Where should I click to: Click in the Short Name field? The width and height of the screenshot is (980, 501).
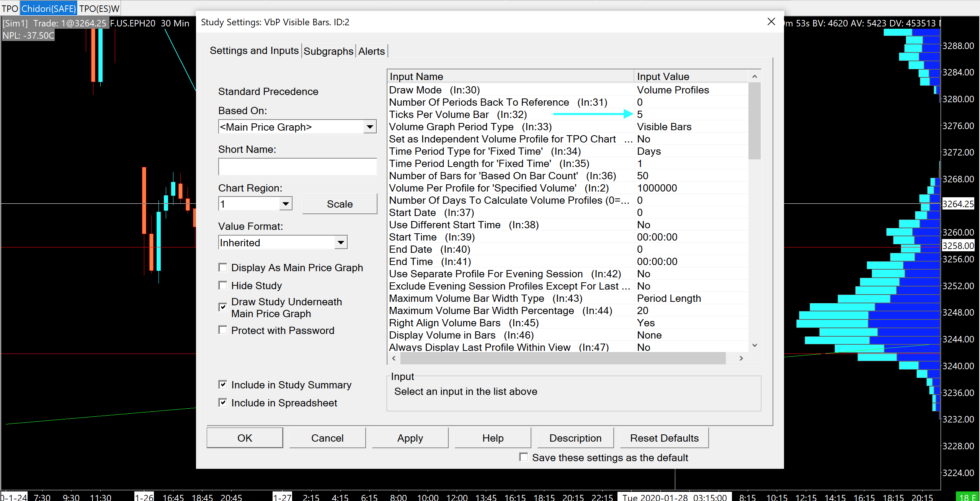pos(297,167)
